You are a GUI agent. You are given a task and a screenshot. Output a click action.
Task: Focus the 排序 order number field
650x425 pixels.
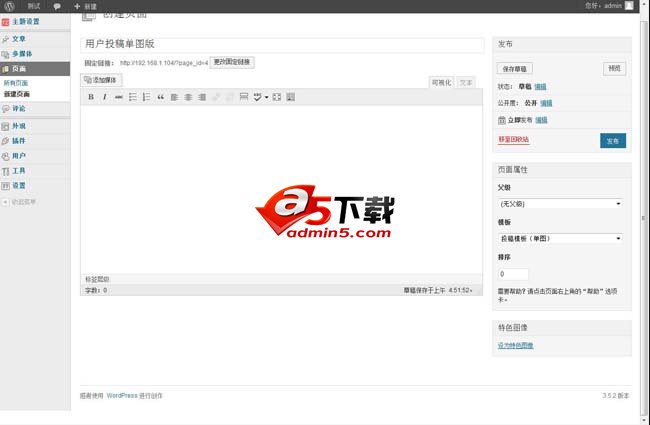(x=513, y=274)
